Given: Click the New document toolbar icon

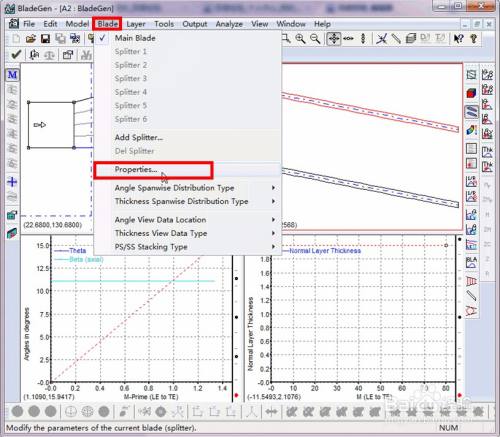Looking at the screenshot, I should pyautogui.click(x=16, y=39).
